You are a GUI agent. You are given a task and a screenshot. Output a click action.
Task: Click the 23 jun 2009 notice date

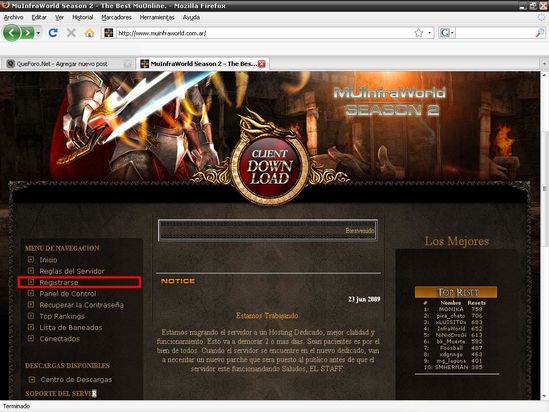click(364, 299)
